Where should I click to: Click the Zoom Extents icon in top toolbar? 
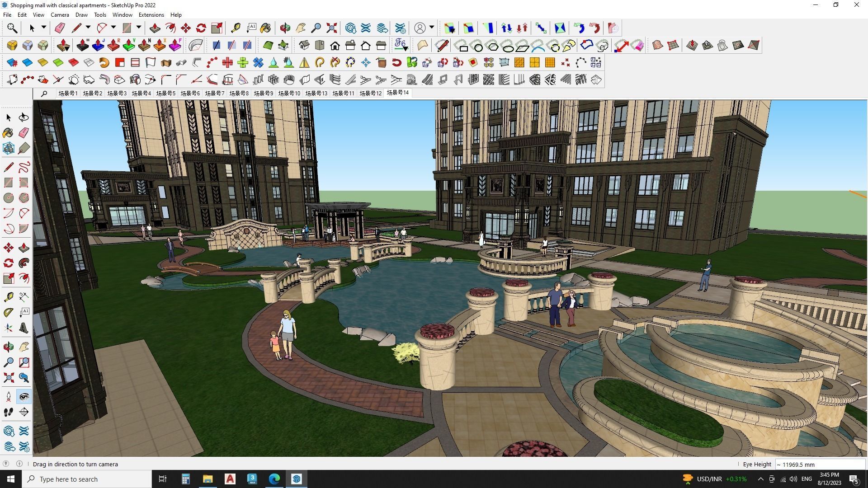tap(331, 28)
